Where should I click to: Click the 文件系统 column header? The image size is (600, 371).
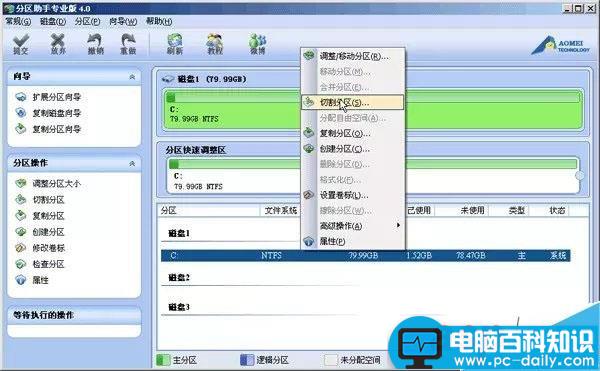[x=281, y=210]
